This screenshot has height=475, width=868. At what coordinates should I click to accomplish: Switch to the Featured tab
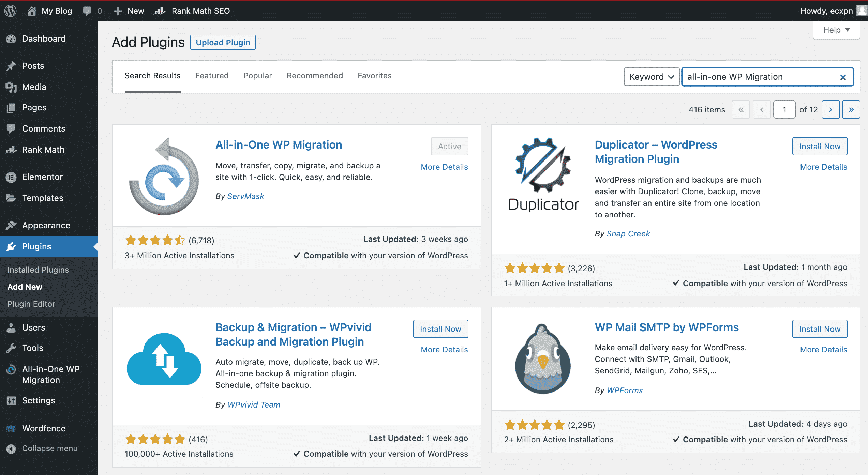point(212,76)
